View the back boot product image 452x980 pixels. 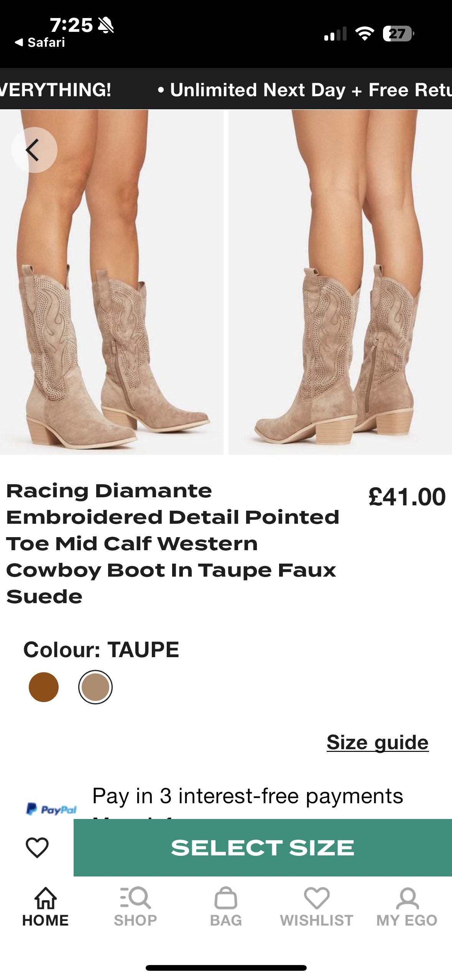[x=340, y=282]
